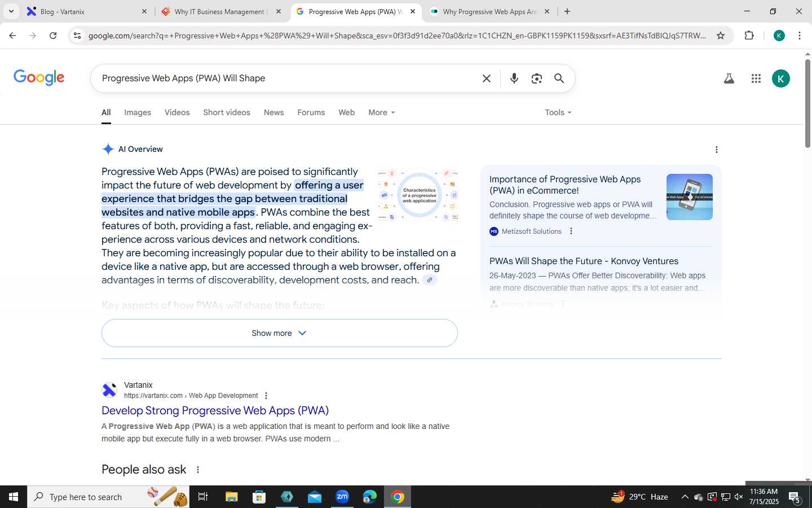Open Zoom from the taskbar
The height and width of the screenshot is (508, 812).
pyautogui.click(x=342, y=497)
